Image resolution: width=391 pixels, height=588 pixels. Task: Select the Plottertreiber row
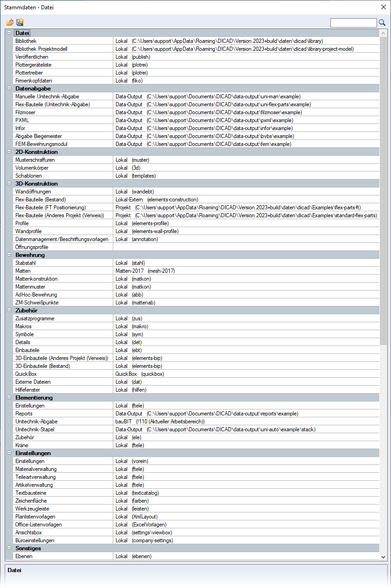[x=196, y=73]
